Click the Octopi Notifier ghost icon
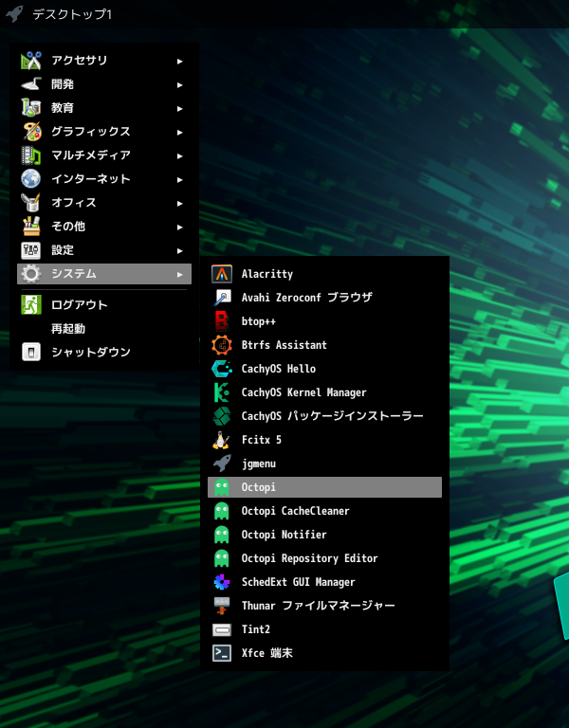The height and width of the screenshot is (728, 569). (x=222, y=535)
